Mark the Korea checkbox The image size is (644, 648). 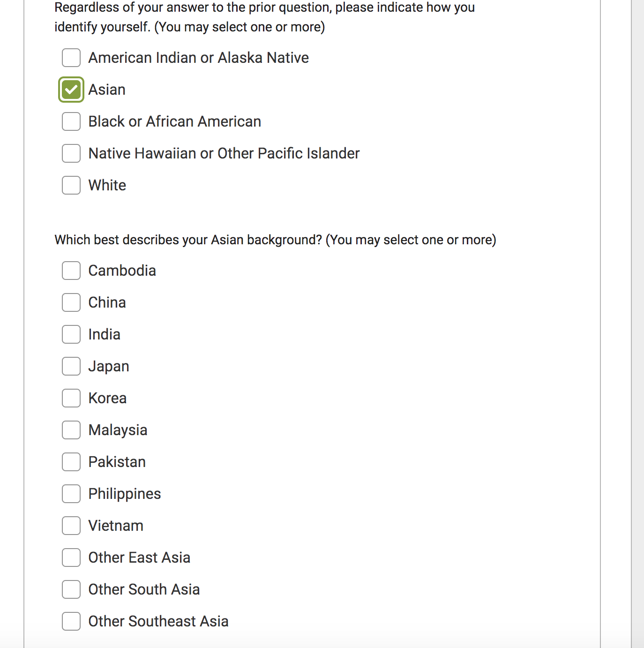point(71,398)
